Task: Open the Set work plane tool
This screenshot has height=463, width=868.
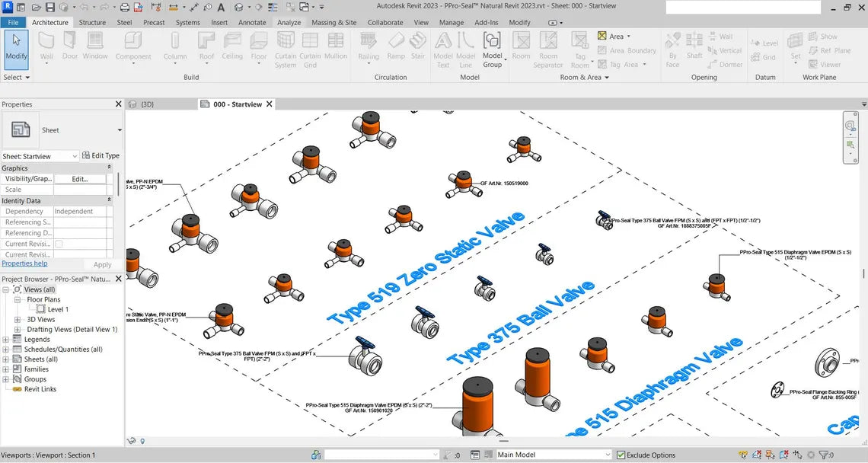Action: coord(795,47)
